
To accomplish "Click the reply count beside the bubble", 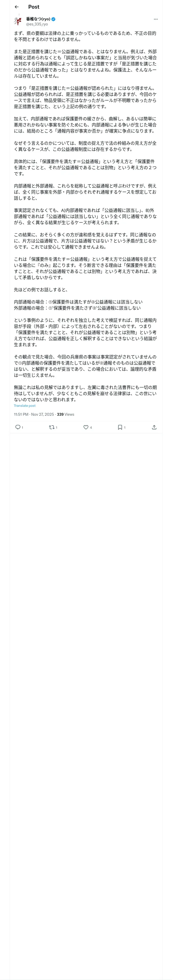I will click(22, 428).
